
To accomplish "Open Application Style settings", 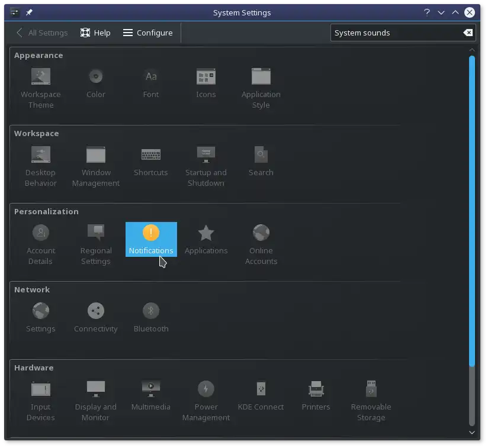I will click(261, 88).
